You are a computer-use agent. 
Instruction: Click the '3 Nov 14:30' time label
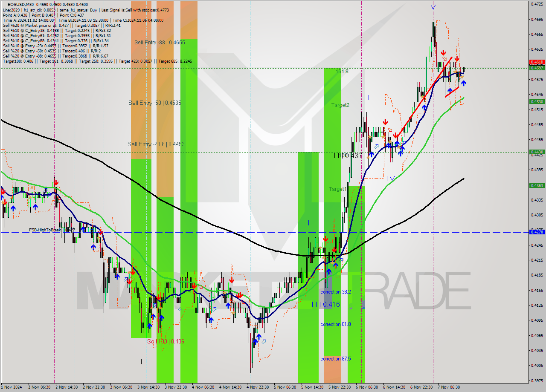pyautogui.click(x=148, y=387)
